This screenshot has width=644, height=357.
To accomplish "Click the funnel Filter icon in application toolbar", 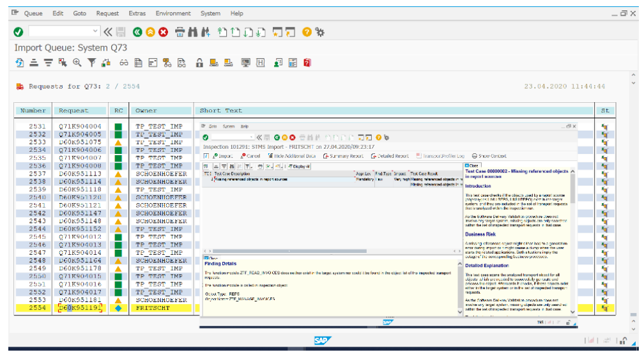I will coord(91,63).
